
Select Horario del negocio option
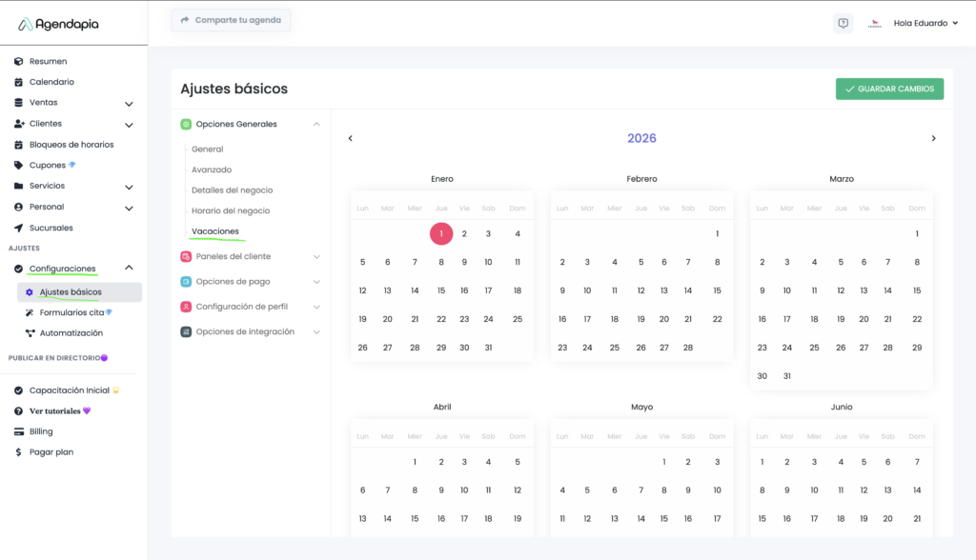tap(230, 210)
